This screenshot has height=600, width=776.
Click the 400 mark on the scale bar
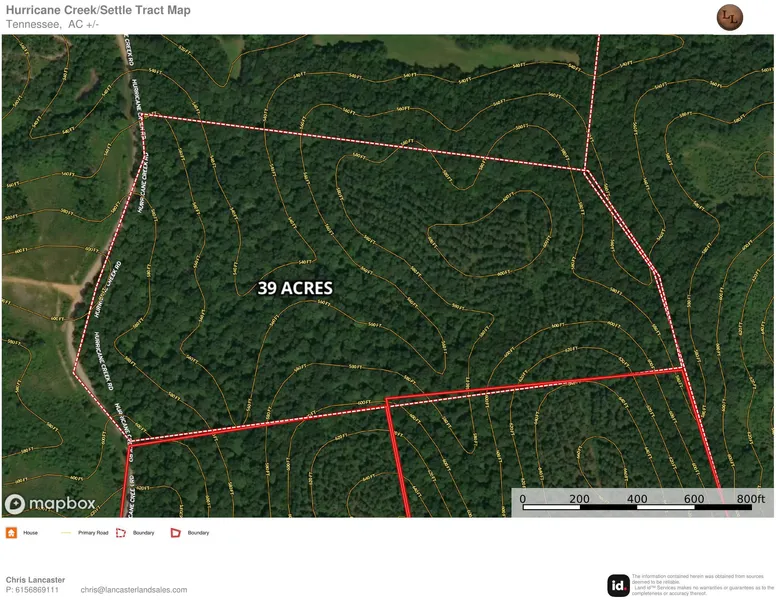pos(637,499)
